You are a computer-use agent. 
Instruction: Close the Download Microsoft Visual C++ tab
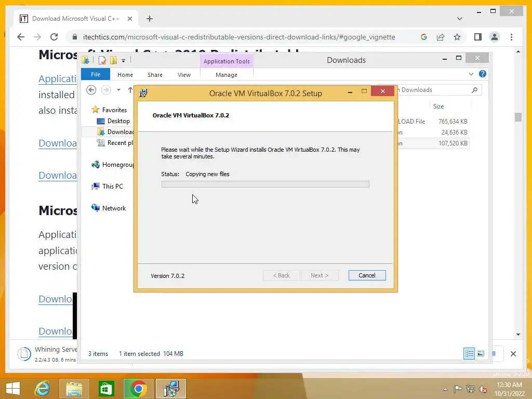129,19
